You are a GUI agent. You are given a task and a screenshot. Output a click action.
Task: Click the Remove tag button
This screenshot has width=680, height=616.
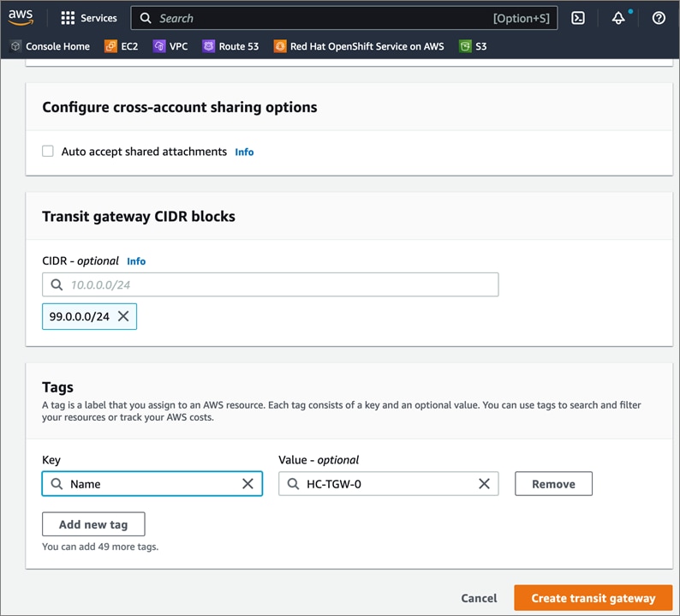coord(553,484)
